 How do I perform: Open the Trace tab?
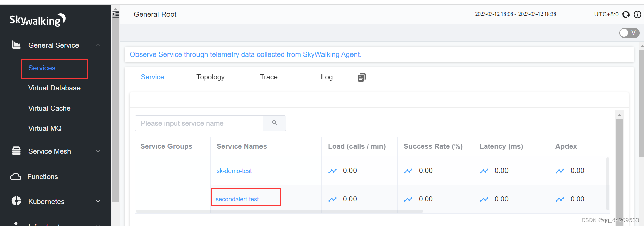click(x=269, y=77)
